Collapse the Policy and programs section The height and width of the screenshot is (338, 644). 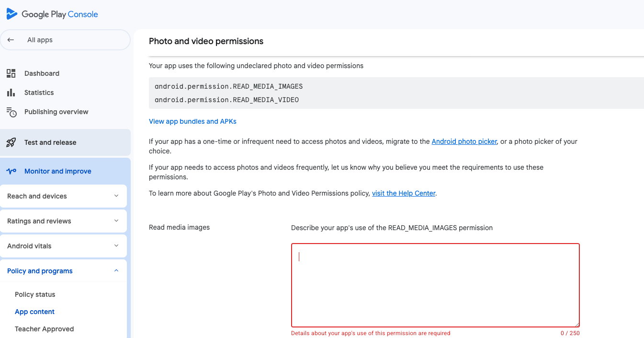[116, 271]
